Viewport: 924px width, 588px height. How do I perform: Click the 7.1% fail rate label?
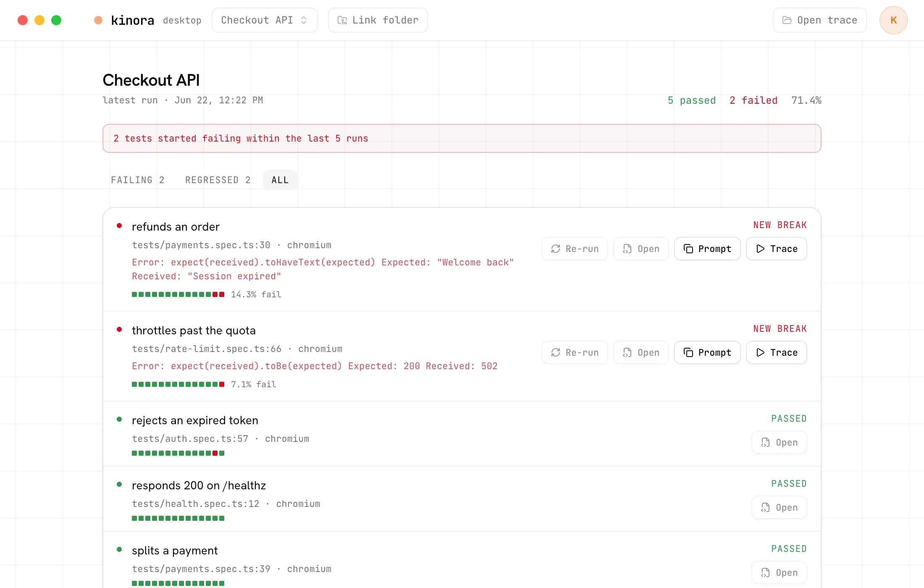click(x=254, y=384)
